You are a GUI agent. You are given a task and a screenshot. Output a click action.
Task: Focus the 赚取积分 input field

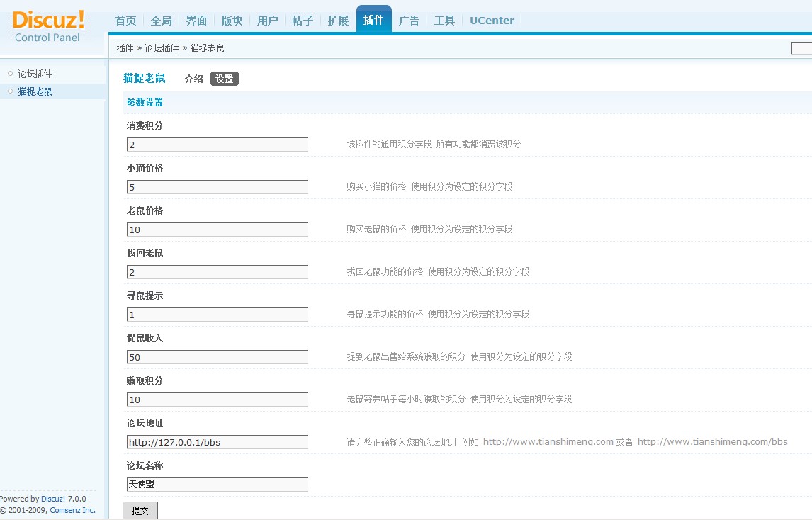coord(217,400)
